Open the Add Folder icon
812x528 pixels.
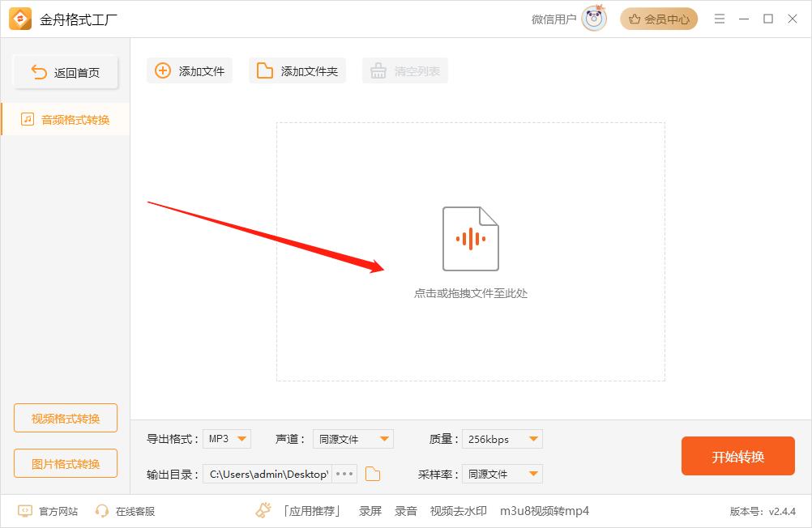point(263,70)
